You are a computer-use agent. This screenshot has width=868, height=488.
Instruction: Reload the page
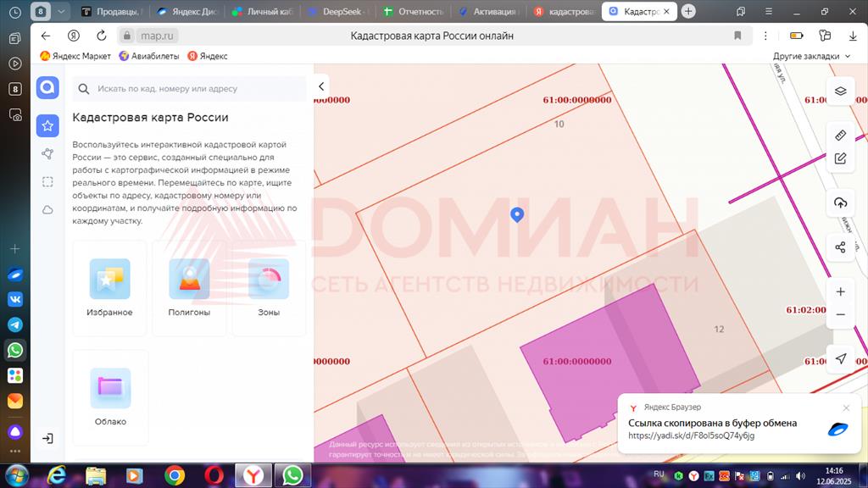point(102,36)
